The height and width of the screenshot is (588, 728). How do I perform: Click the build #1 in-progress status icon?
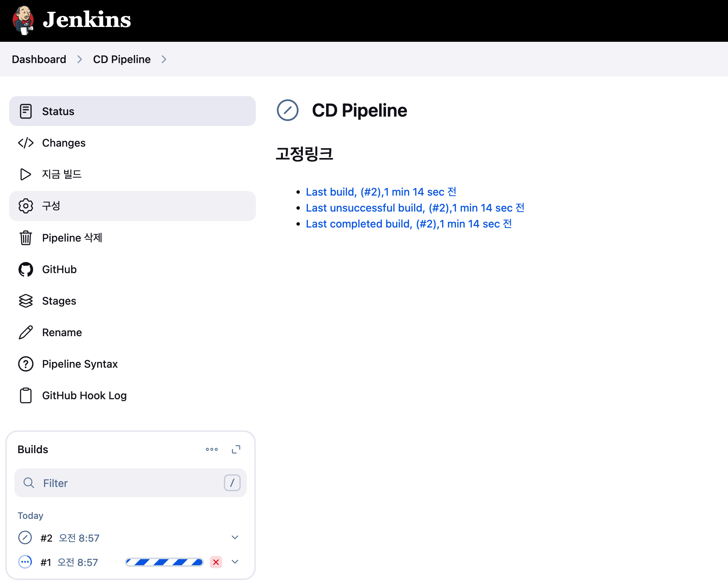click(25, 562)
